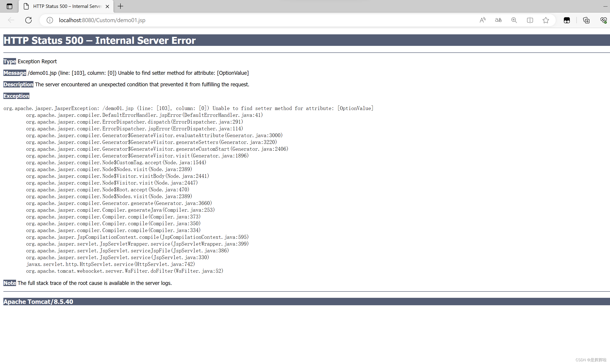Open Collections panel

pyautogui.click(x=586, y=20)
